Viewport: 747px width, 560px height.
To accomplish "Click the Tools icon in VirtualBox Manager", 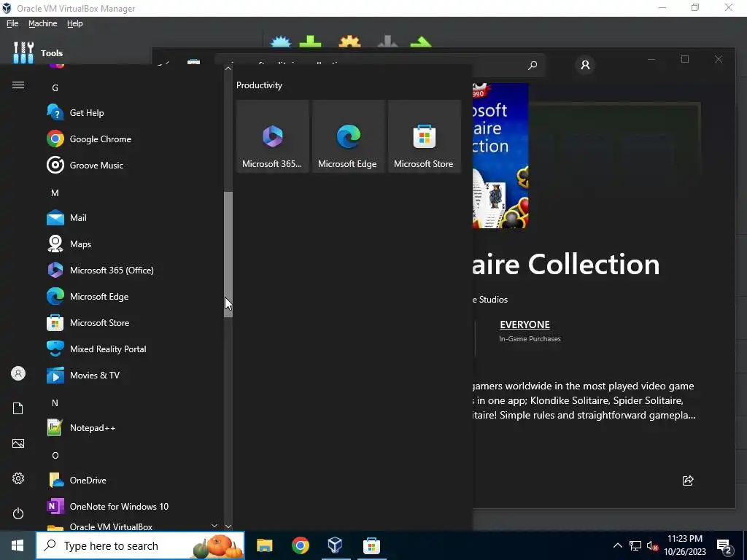I will coord(23,52).
